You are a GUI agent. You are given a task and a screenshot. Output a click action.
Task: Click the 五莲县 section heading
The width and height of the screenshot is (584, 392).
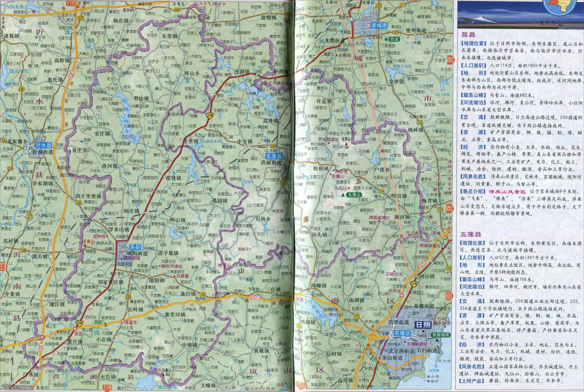coord(471,234)
